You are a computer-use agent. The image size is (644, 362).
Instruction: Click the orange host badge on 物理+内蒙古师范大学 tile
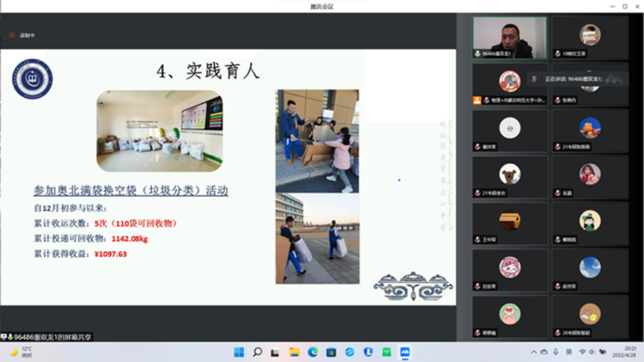(476, 100)
